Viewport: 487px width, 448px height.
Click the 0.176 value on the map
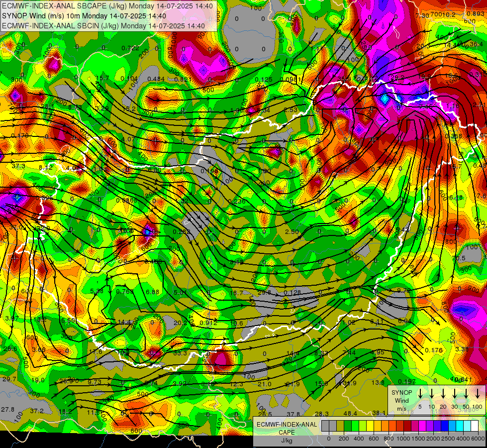coord(434,350)
